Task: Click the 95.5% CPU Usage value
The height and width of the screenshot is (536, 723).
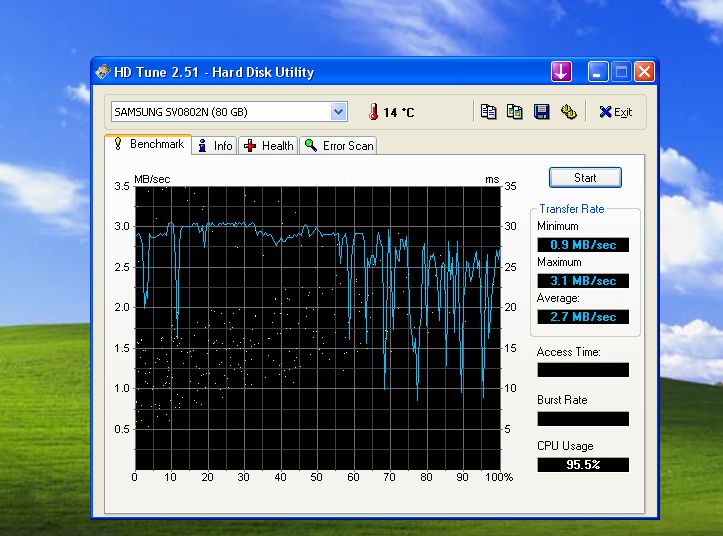Action: click(583, 465)
